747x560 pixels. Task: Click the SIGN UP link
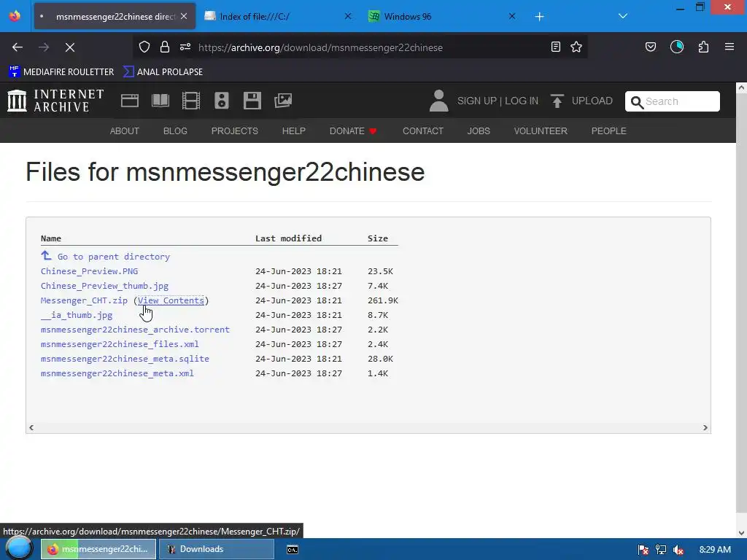tap(477, 101)
